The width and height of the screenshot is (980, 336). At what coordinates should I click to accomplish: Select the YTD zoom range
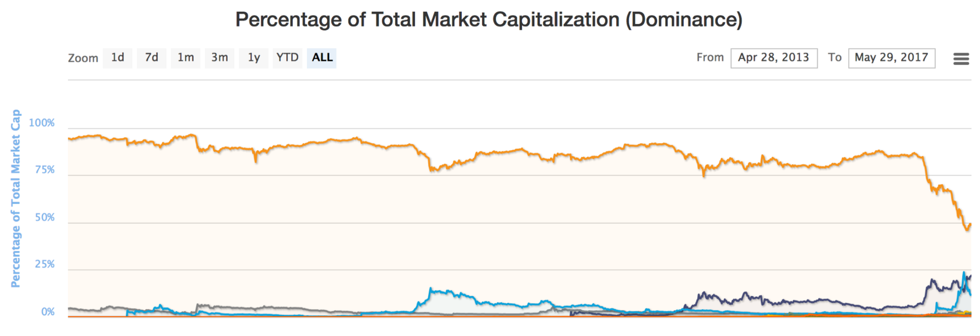(x=287, y=58)
